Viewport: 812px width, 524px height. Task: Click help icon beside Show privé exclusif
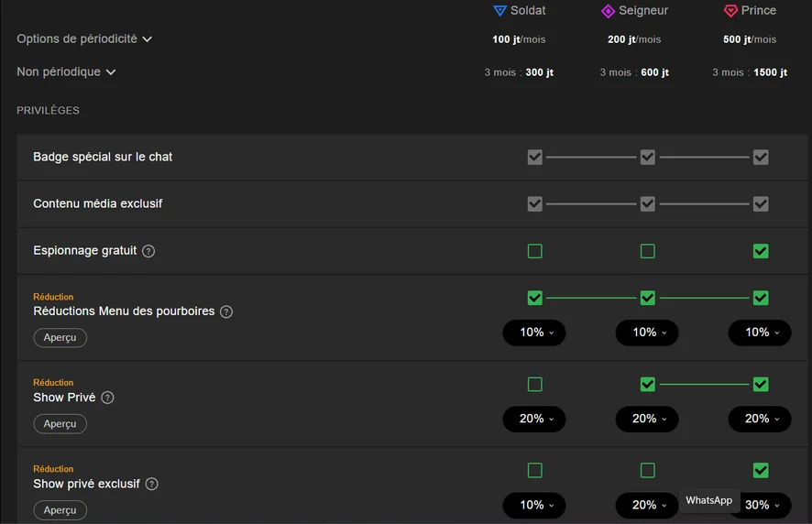tap(152, 484)
